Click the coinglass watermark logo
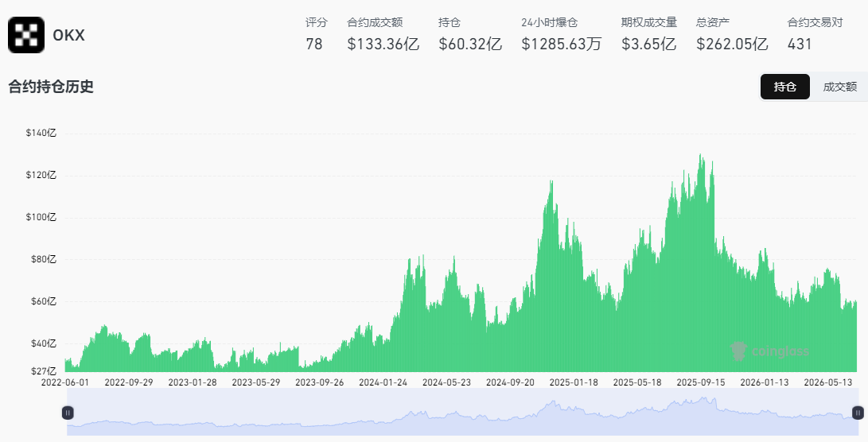The height and width of the screenshot is (442, 868). tap(769, 351)
